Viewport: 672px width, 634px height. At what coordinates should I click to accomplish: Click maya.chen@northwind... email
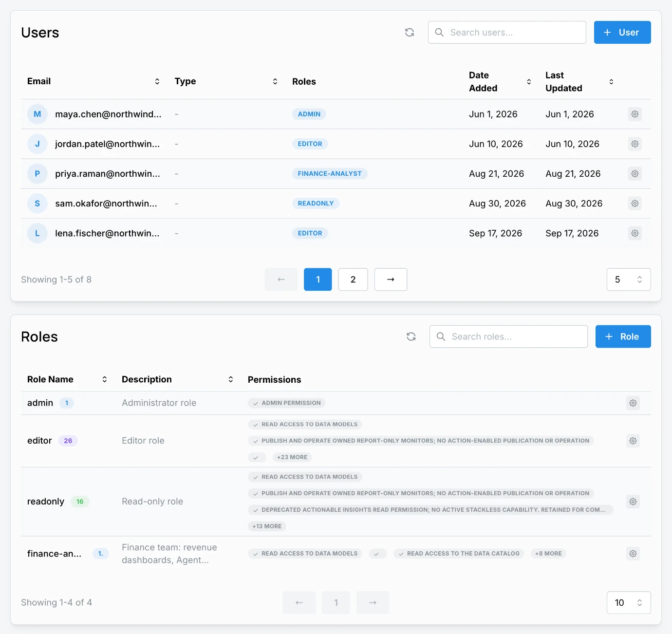coord(108,114)
